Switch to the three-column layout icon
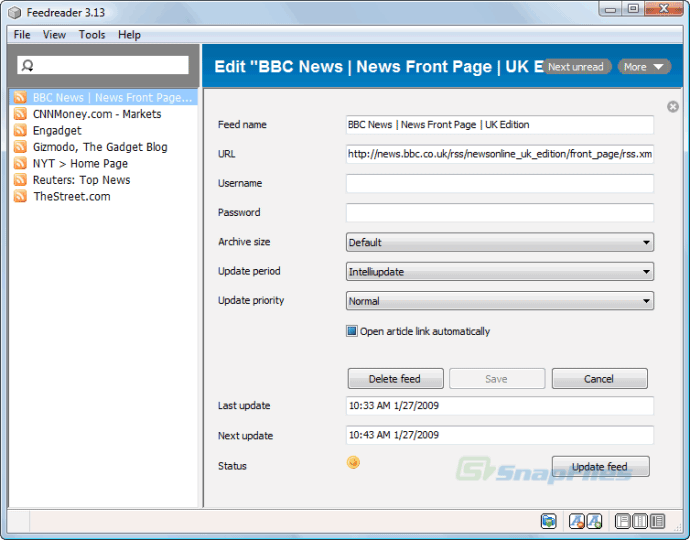 [x=640, y=521]
